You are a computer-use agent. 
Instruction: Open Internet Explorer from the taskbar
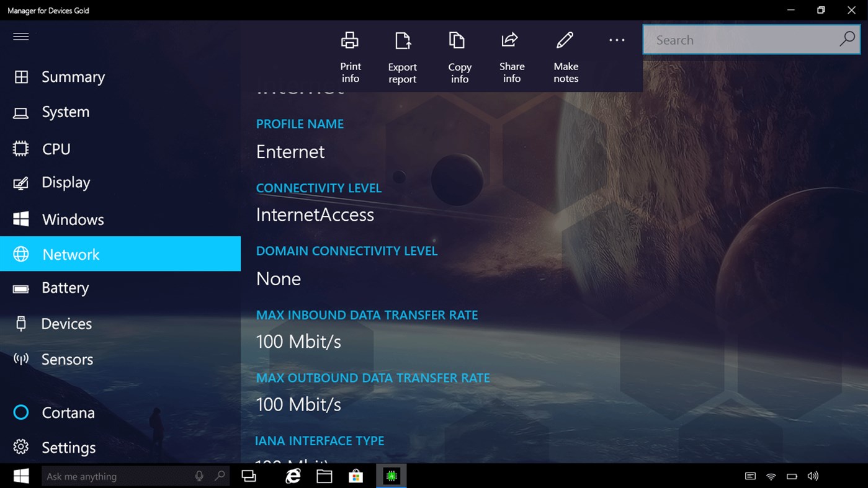click(292, 476)
